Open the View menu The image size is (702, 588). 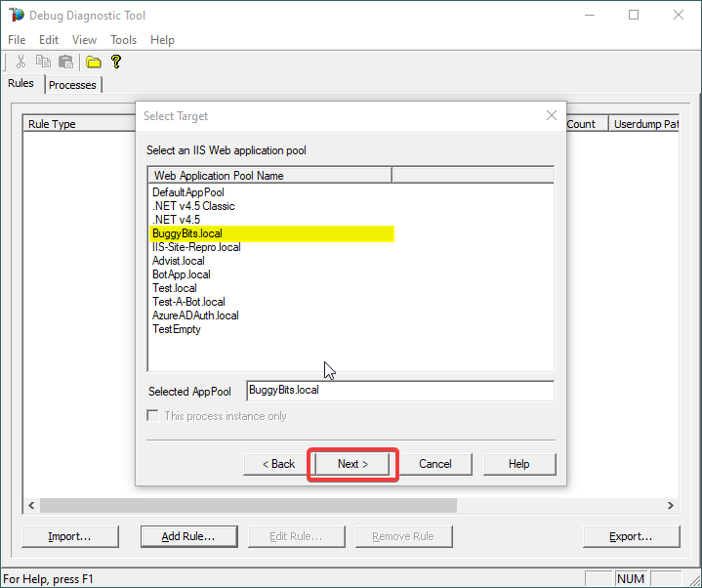click(x=84, y=40)
